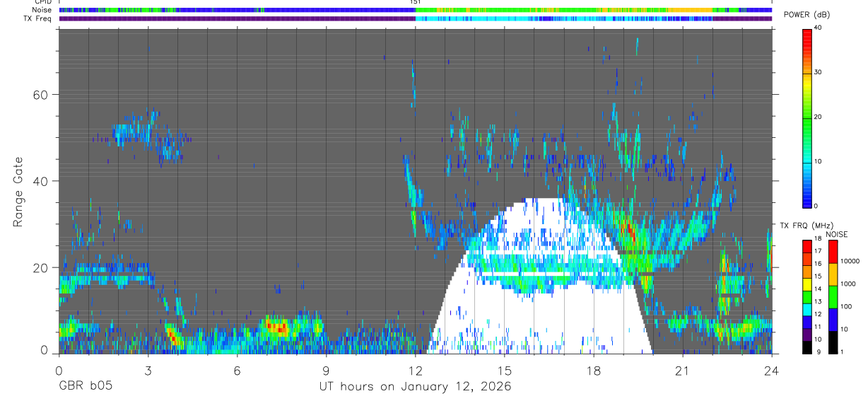Click the 3 hour tick label
Screen dimensions: 868x401
click(x=148, y=371)
